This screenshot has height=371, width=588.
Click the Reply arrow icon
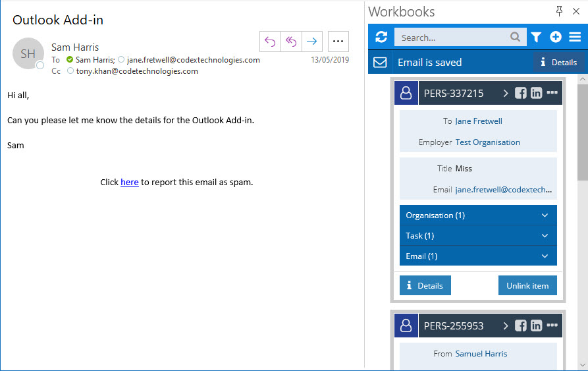(x=270, y=42)
